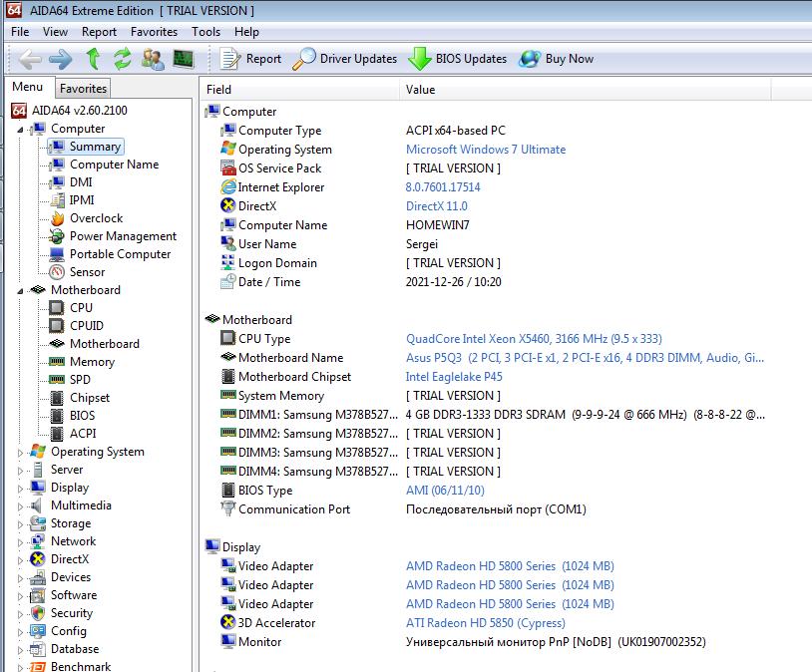Click the Benchmark tree icon
This screenshot has height=672, width=812.
37,666
